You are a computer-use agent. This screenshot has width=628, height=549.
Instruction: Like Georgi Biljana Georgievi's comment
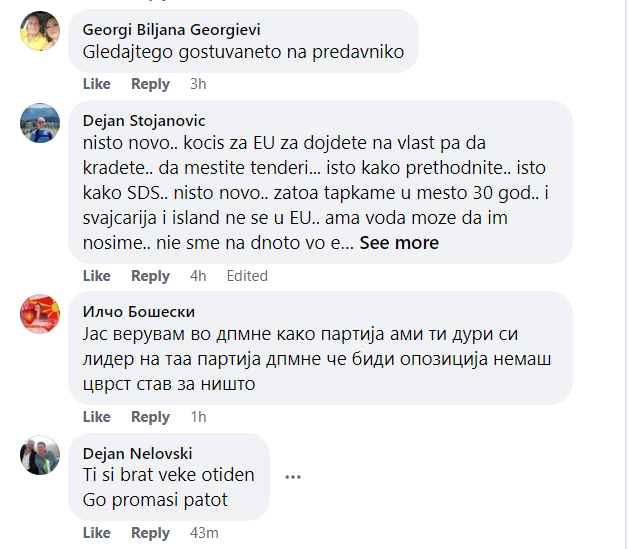[x=97, y=84]
